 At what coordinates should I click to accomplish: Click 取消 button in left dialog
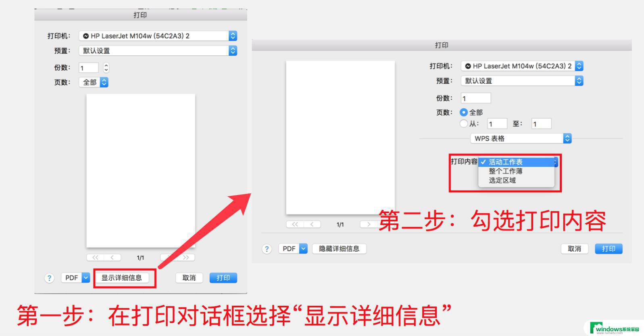[x=189, y=278]
